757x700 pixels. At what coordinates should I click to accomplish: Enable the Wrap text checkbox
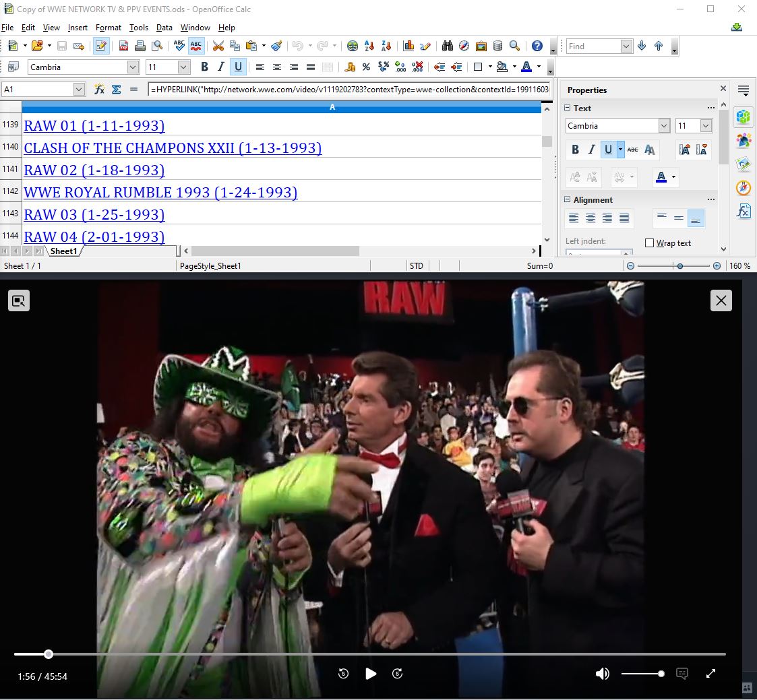pos(650,243)
